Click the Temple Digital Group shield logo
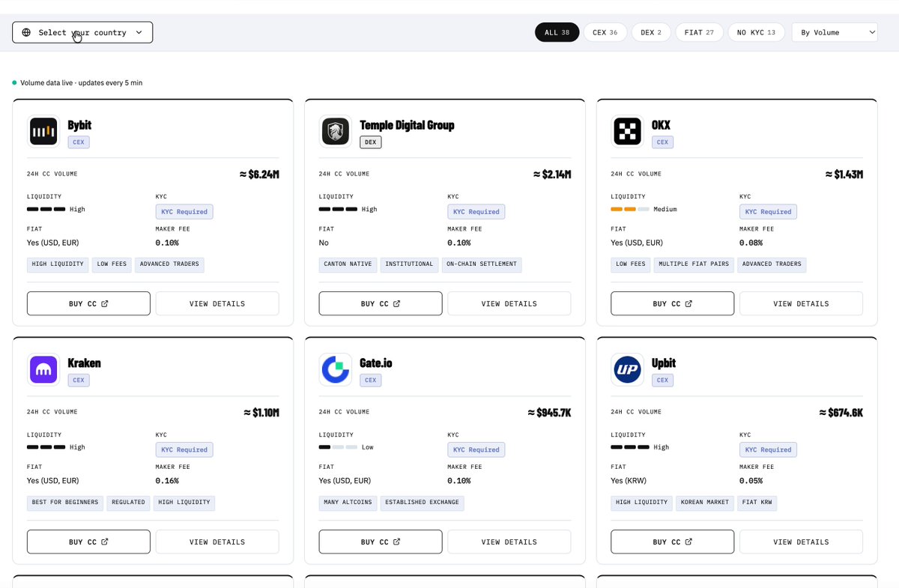899x588 pixels. 335,131
